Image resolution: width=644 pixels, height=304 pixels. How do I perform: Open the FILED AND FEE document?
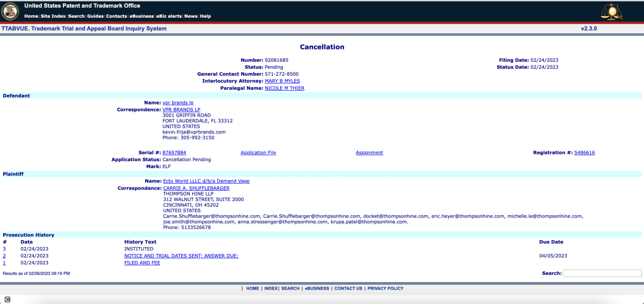[142, 263]
